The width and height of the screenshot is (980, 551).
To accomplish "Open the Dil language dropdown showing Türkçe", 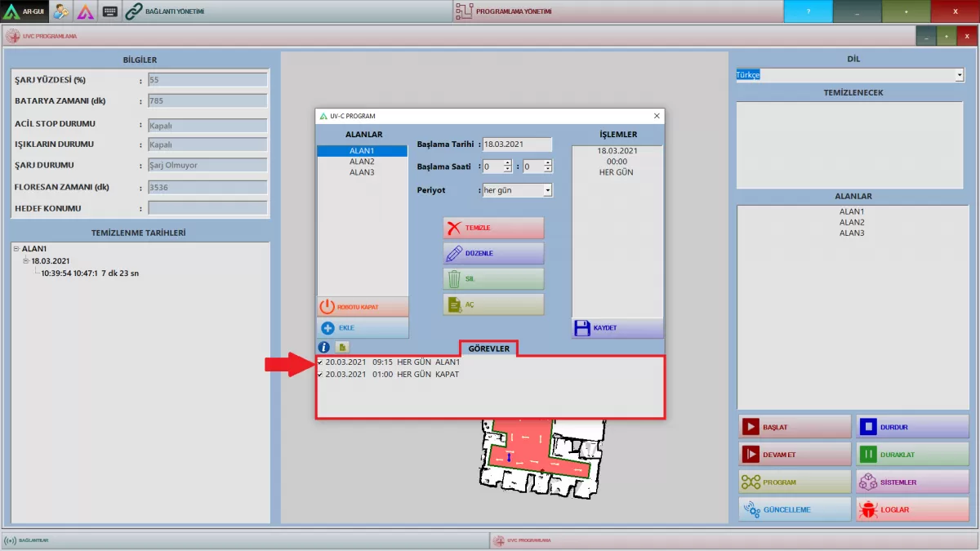I will (959, 75).
